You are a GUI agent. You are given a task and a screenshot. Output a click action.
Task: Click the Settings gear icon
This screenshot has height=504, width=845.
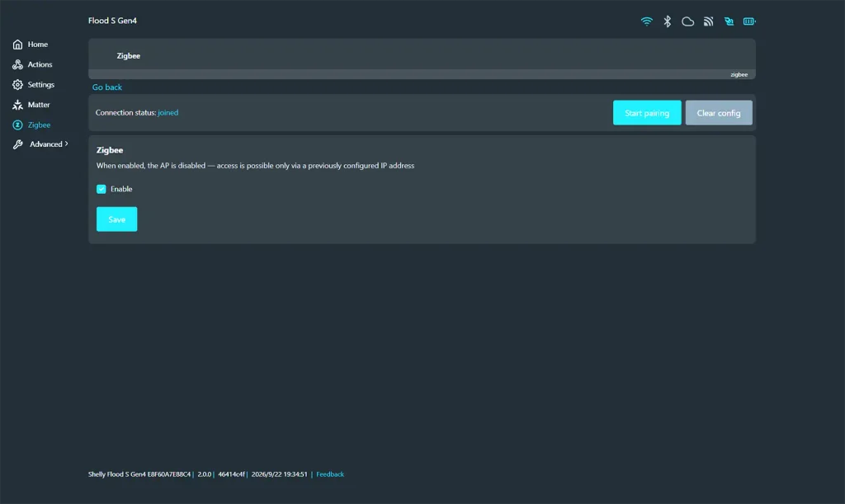18,84
